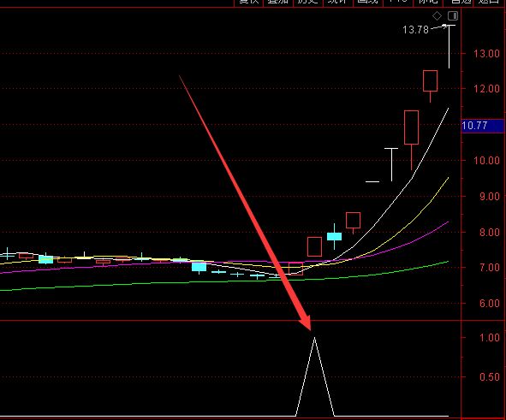Click the diamond marker icon above chart
The height and width of the screenshot is (420, 506).
[437, 15]
